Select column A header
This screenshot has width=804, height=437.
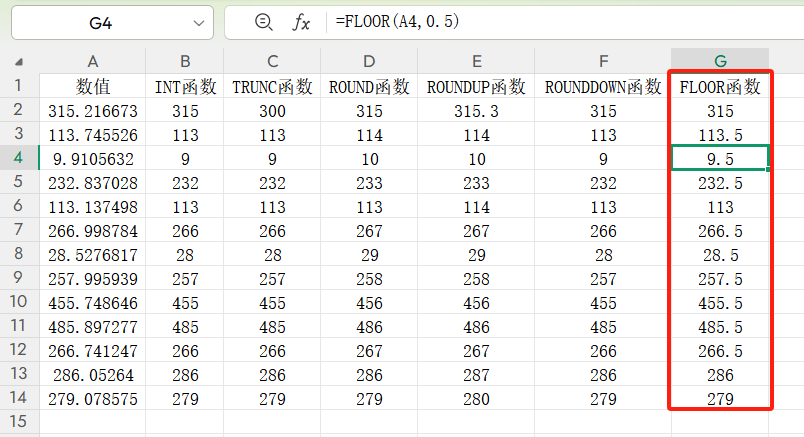tap(92, 61)
